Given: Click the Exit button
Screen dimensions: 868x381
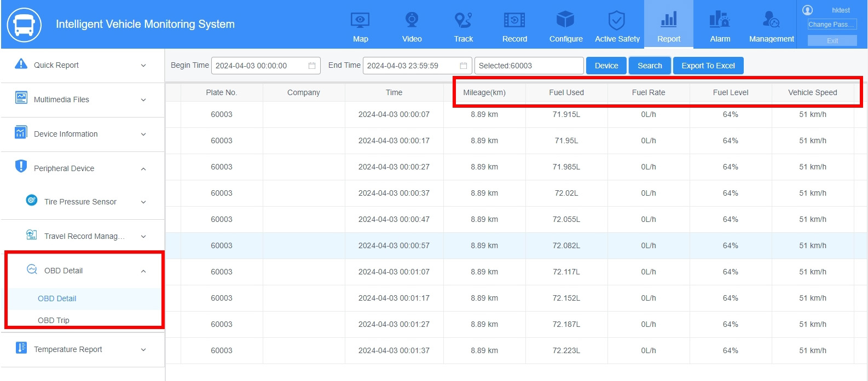Looking at the screenshot, I should tap(832, 40).
